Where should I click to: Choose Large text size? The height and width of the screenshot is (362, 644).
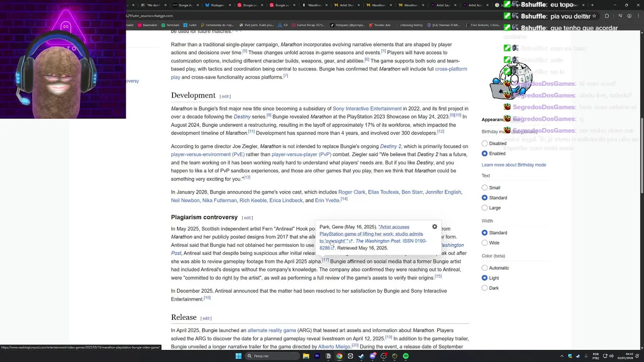click(x=485, y=208)
